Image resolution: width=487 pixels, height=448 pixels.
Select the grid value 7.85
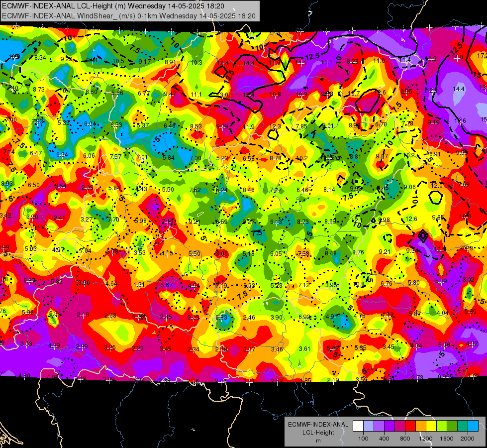click(x=301, y=126)
